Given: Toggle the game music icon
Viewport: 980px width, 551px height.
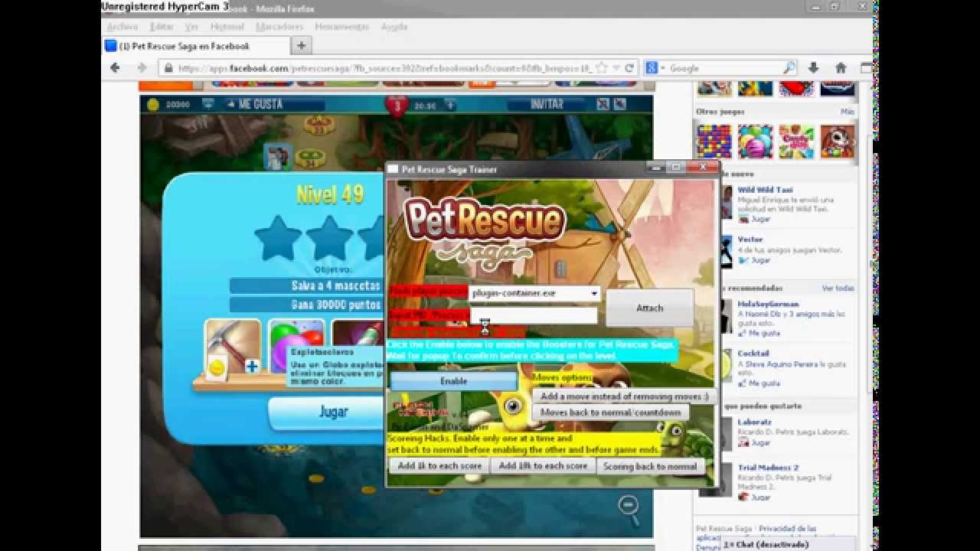Looking at the screenshot, I should tap(619, 104).
